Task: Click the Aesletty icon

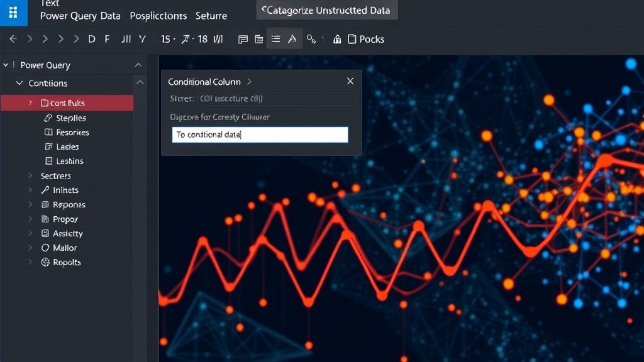Action: 45,233
